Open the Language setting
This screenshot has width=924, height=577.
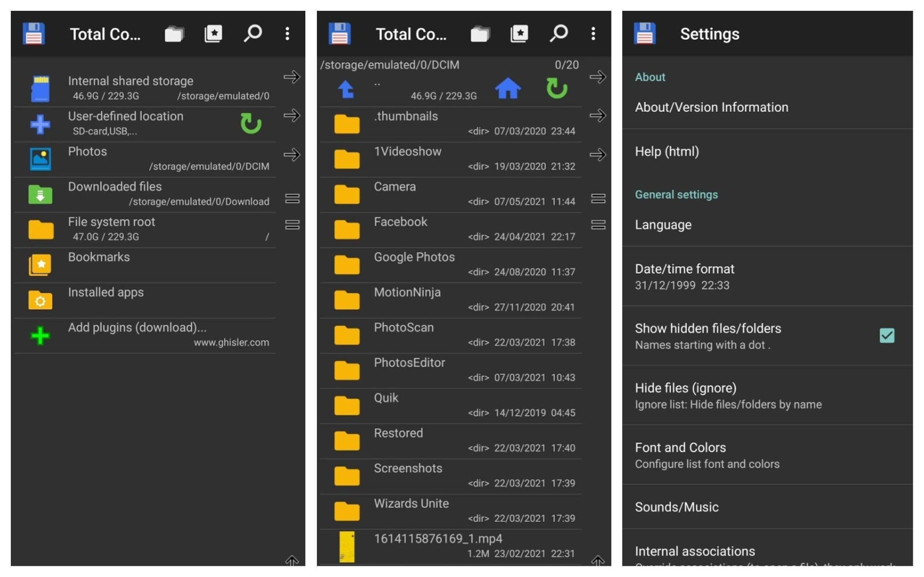coord(663,225)
